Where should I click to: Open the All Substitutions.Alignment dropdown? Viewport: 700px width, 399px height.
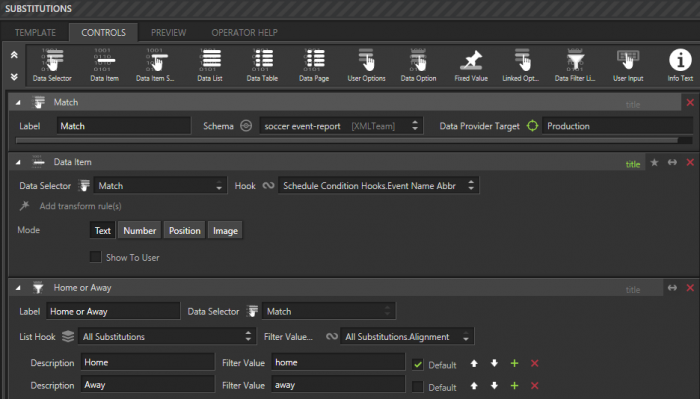coord(407,337)
